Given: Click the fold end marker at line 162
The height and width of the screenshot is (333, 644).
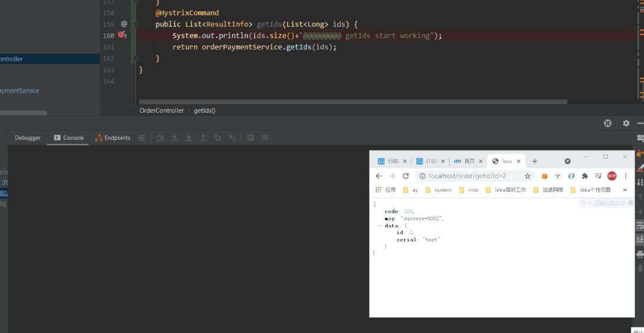Looking at the screenshot, I should [x=135, y=59].
